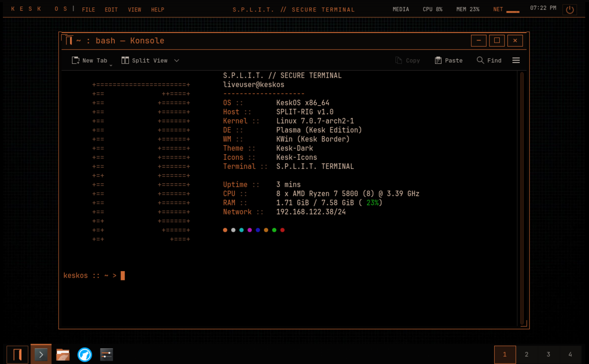Open the FILE menu in top bar

click(89, 9)
